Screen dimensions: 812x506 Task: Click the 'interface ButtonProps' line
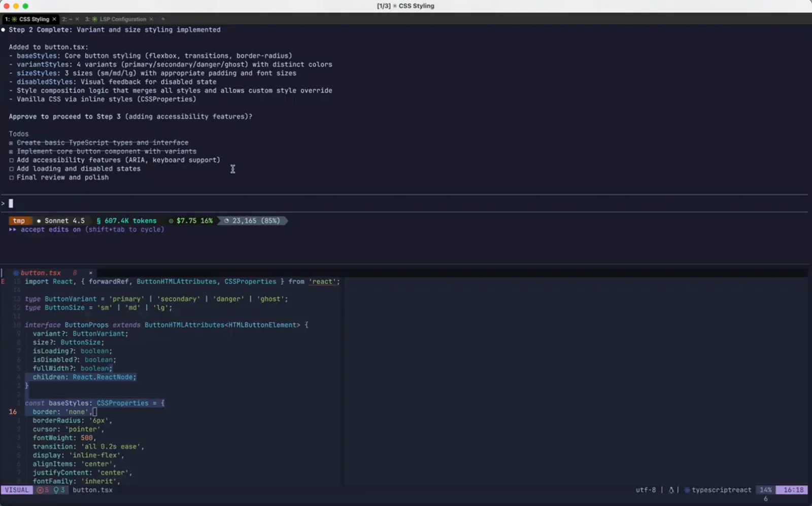point(166,325)
